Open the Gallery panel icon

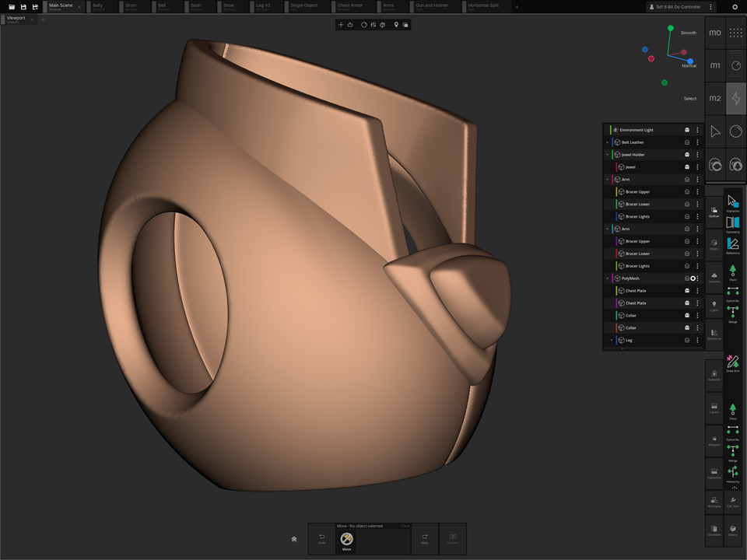click(733, 529)
